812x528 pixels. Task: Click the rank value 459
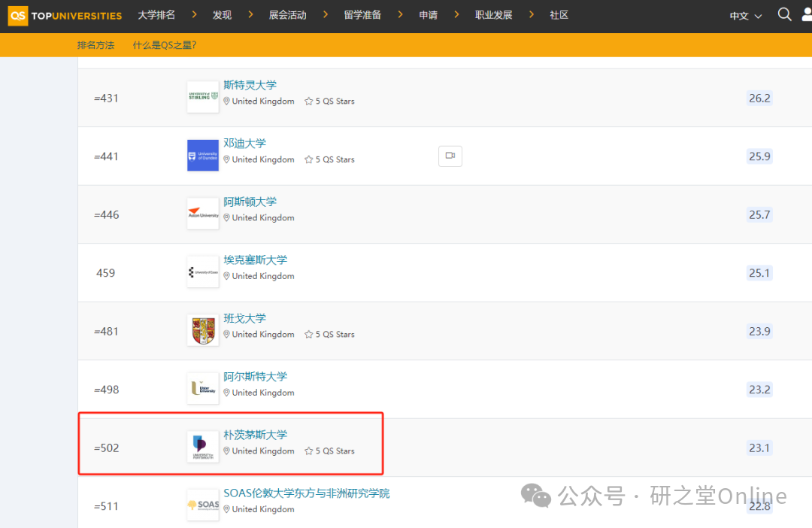click(x=106, y=273)
